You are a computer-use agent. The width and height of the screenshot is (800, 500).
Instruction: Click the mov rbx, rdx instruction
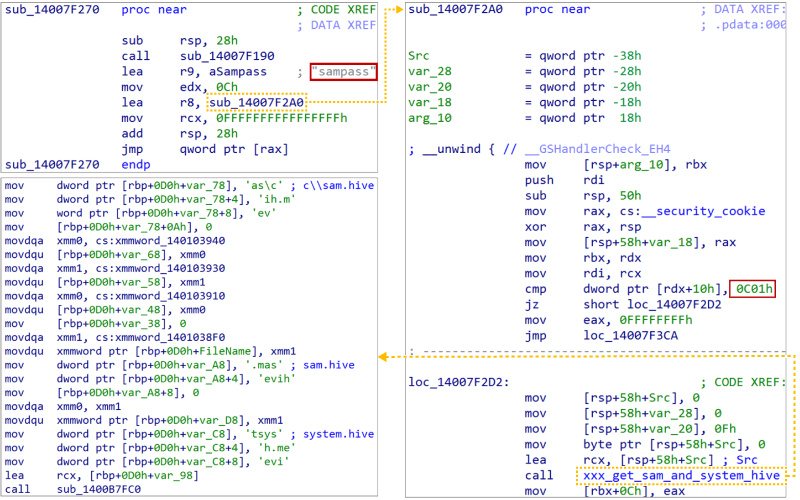[x=583, y=258]
